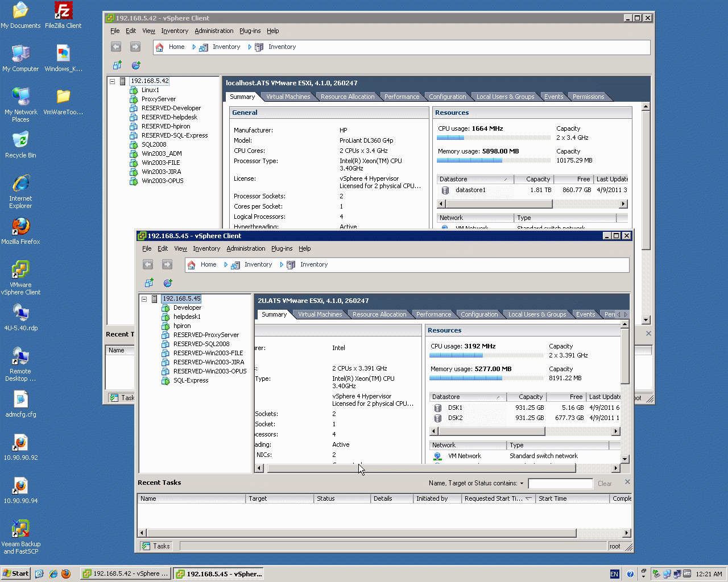Click Help icon in system tray
The width and height of the screenshot is (728, 582).
click(x=630, y=574)
